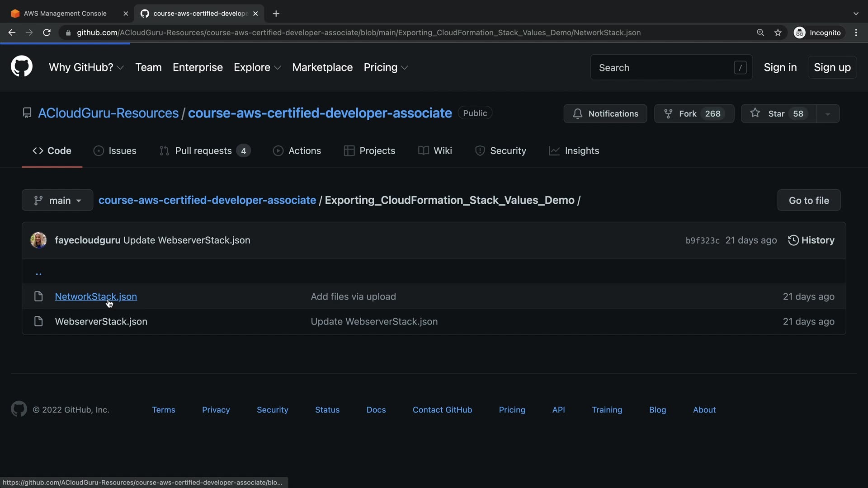Bookmark page with browser star icon
Image resolution: width=868 pixels, height=488 pixels.
[x=778, y=33]
